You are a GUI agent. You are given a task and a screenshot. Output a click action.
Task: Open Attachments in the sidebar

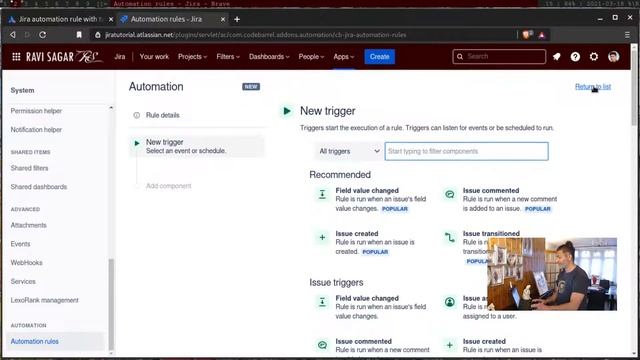coord(29,225)
